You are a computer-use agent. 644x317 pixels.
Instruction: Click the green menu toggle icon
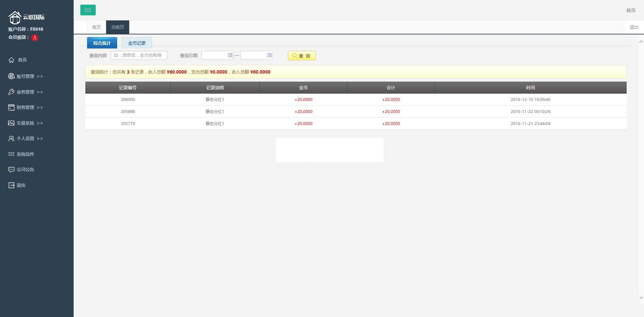[88, 10]
